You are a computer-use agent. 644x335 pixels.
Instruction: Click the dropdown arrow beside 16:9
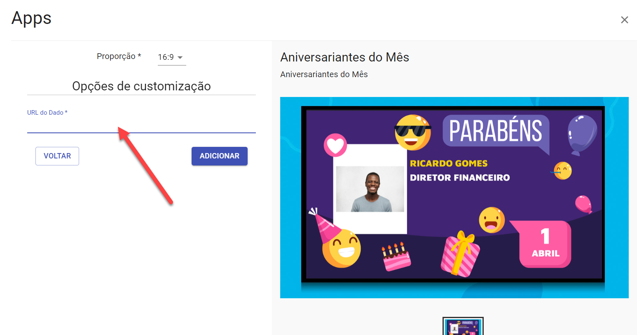click(180, 58)
